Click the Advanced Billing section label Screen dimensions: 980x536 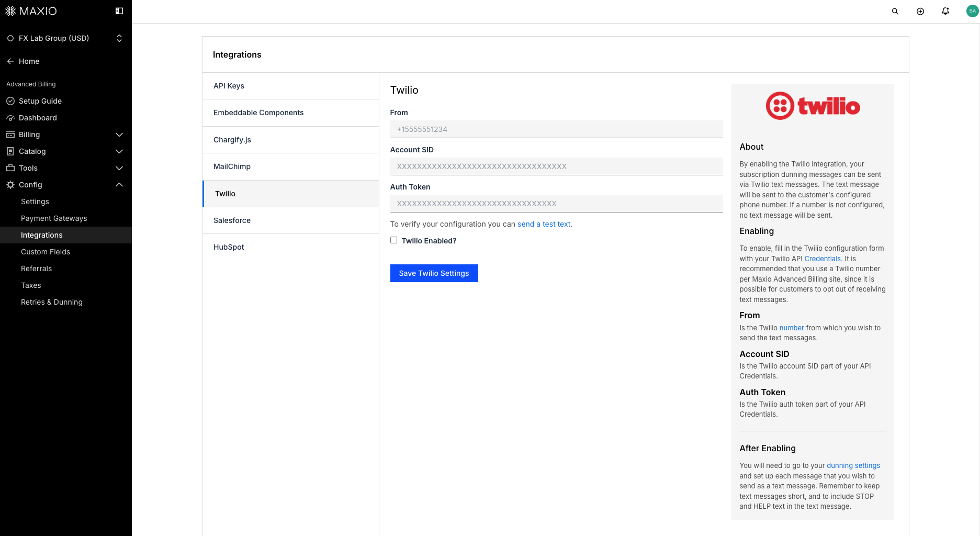(x=31, y=84)
